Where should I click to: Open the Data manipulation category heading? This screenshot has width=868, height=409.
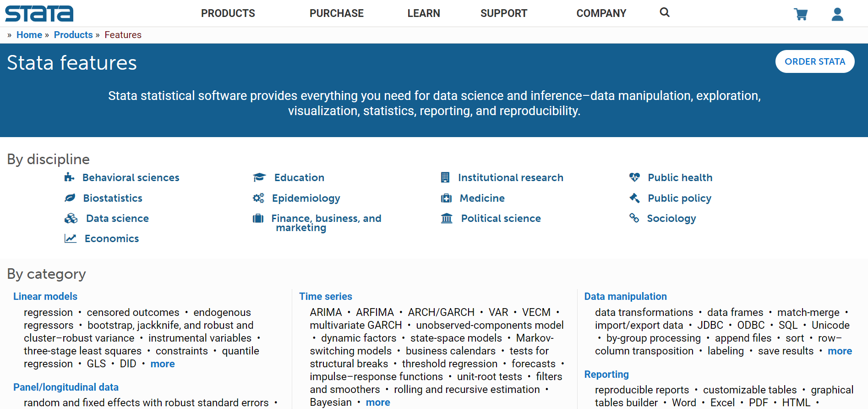click(x=626, y=296)
